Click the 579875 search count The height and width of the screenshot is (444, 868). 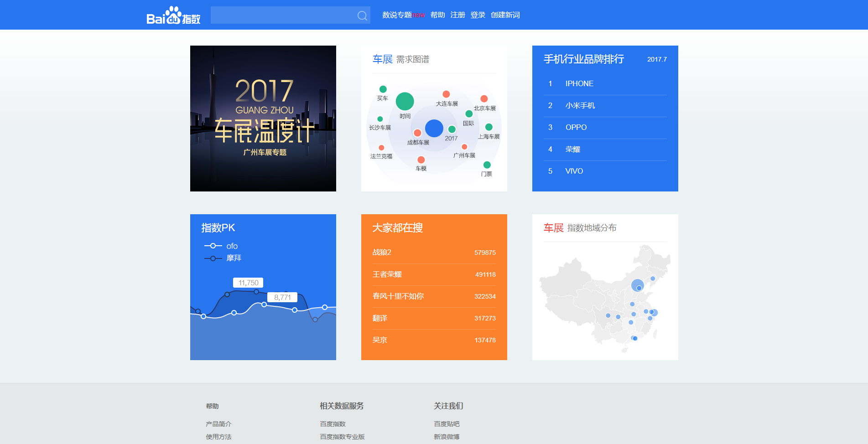(x=485, y=253)
